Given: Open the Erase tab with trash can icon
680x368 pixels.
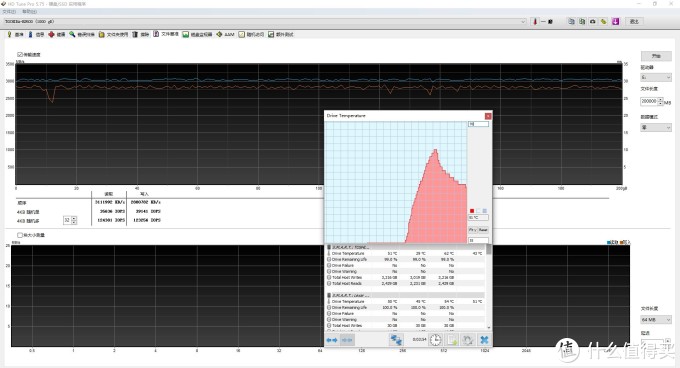Looking at the screenshot, I should pyautogui.click(x=141, y=34).
